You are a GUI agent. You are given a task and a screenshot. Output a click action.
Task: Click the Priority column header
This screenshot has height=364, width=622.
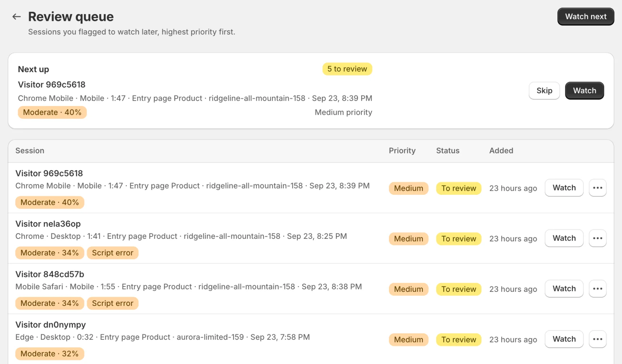(402, 151)
